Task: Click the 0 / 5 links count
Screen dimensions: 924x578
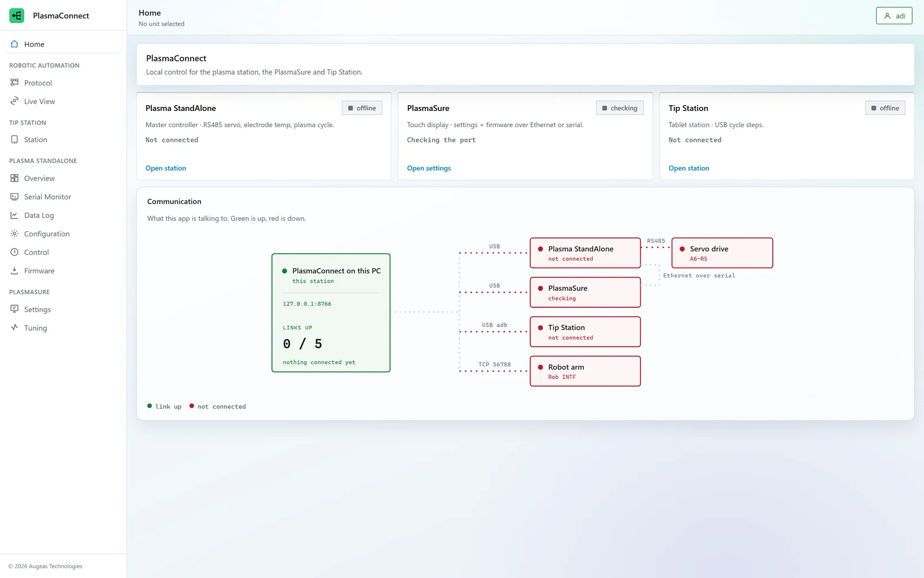Action: [303, 344]
